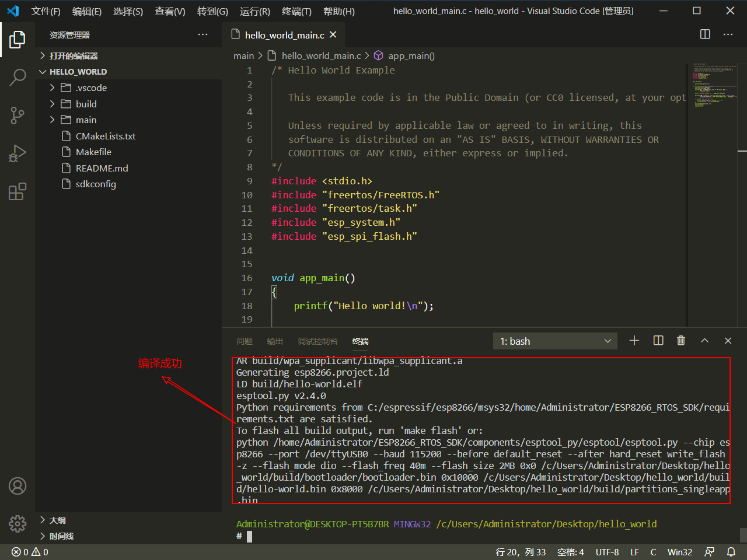The width and height of the screenshot is (747, 560).
Task: Open the Search view icon
Action: 18,77
